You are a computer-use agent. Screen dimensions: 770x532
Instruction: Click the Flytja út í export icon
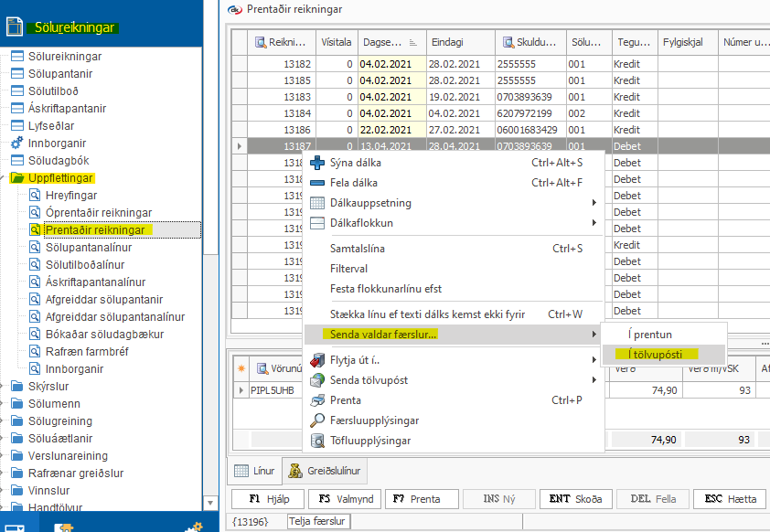pyautogui.click(x=317, y=360)
